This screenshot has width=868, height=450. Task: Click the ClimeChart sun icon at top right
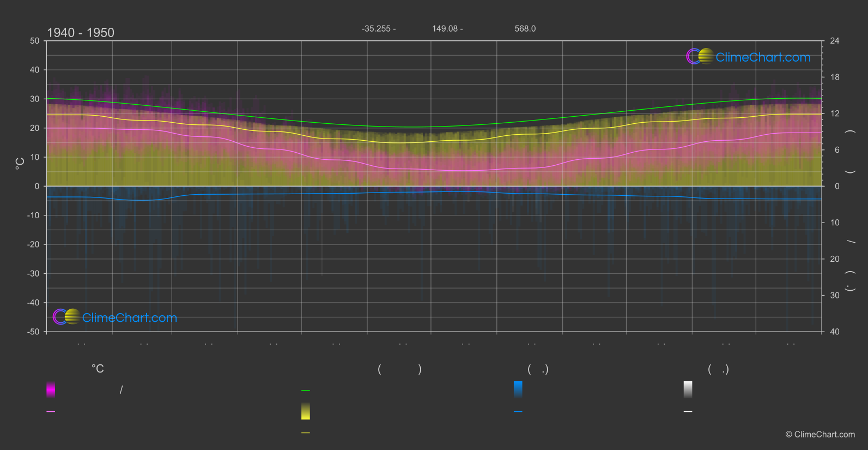tap(706, 56)
